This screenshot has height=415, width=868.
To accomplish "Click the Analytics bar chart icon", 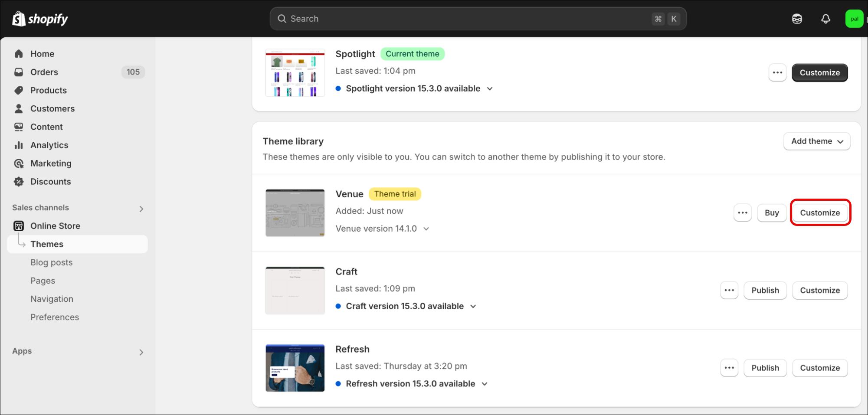I will point(19,145).
